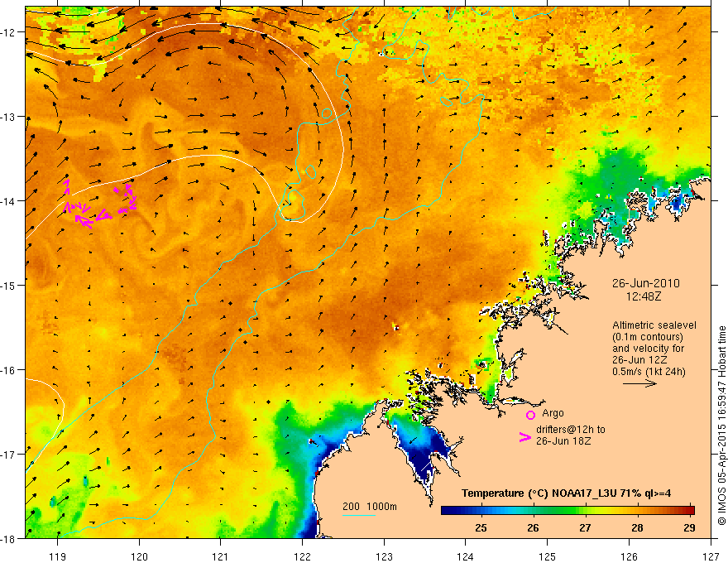Click the dark blue end of colorbar
The height and width of the screenshot is (563, 728).
[x=449, y=511]
